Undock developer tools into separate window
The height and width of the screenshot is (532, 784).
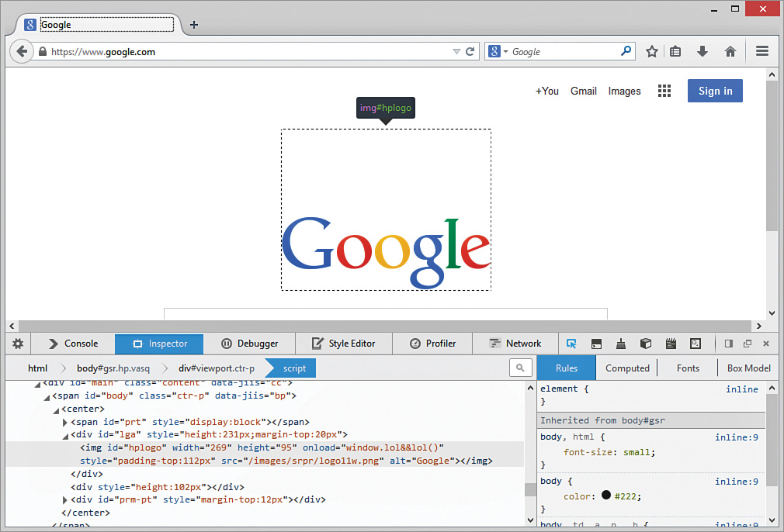tap(747, 344)
